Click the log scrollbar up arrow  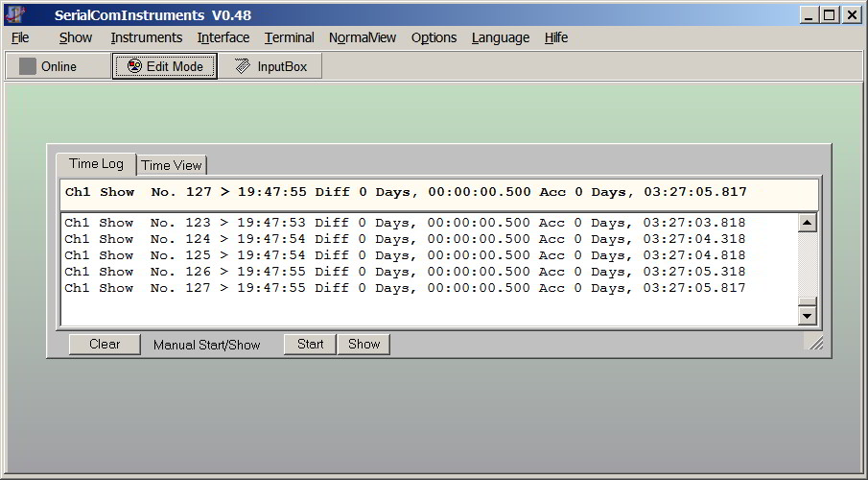[808, 223]
